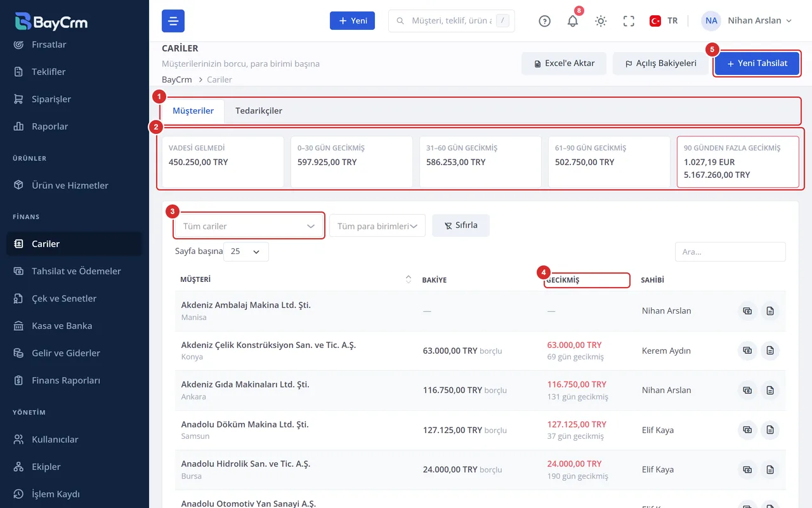Click the BayCrm logo

(51, 22)
